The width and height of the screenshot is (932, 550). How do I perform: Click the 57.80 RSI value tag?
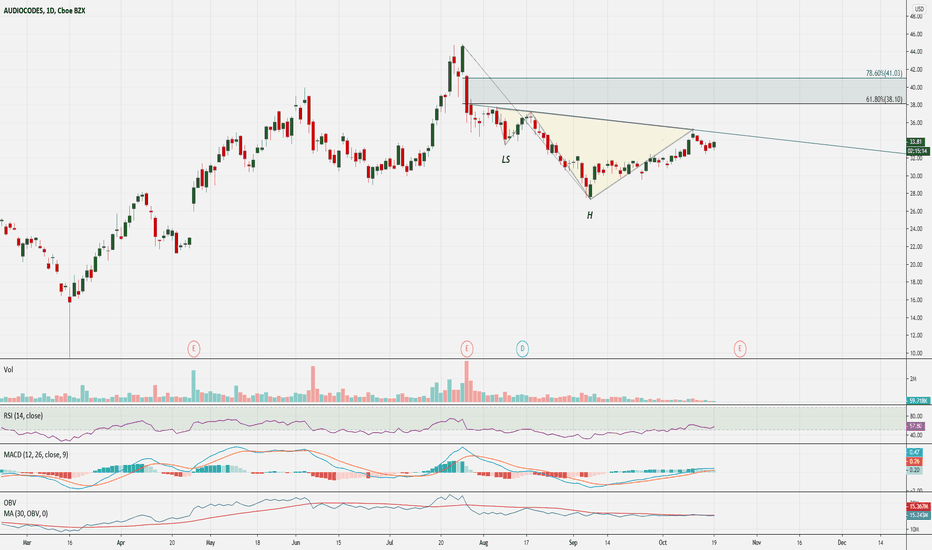tap(916, 426)
